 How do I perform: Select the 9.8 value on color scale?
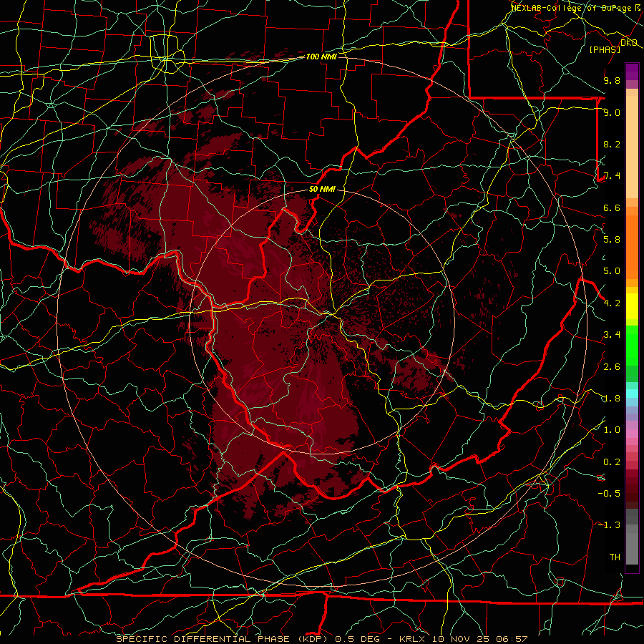point(612,80)
